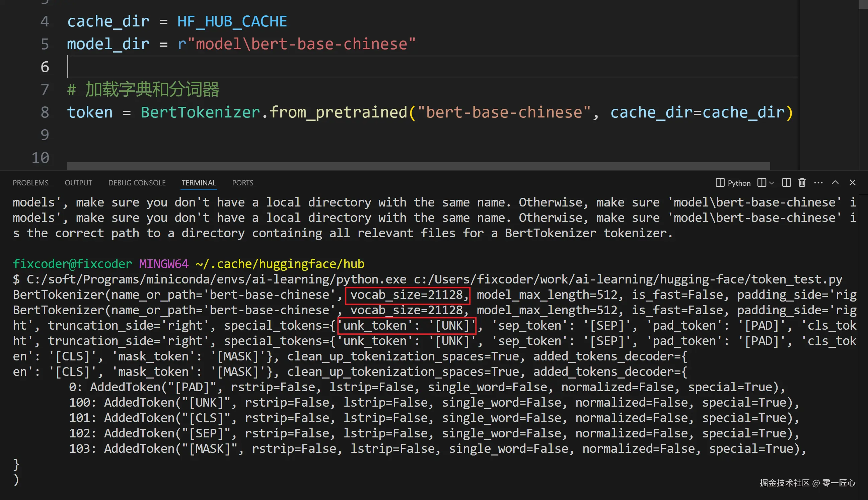Click the split terminal icon beside trash
868x500 pixels.
click(x=786, y=182)
